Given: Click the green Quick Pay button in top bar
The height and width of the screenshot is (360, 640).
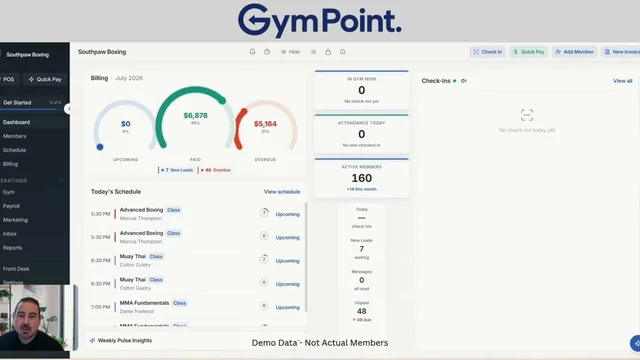Looking at the screenshot, I should coord(529,52).
